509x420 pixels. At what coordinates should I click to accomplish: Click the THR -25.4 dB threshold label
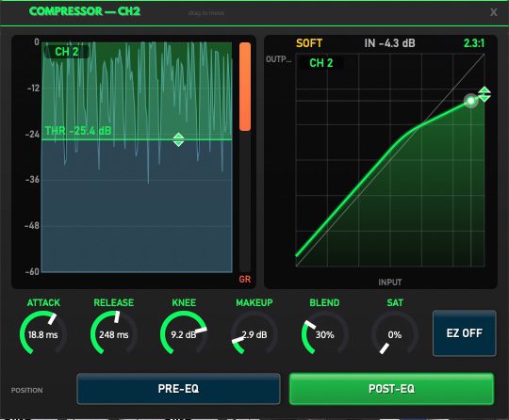point(78,131)
